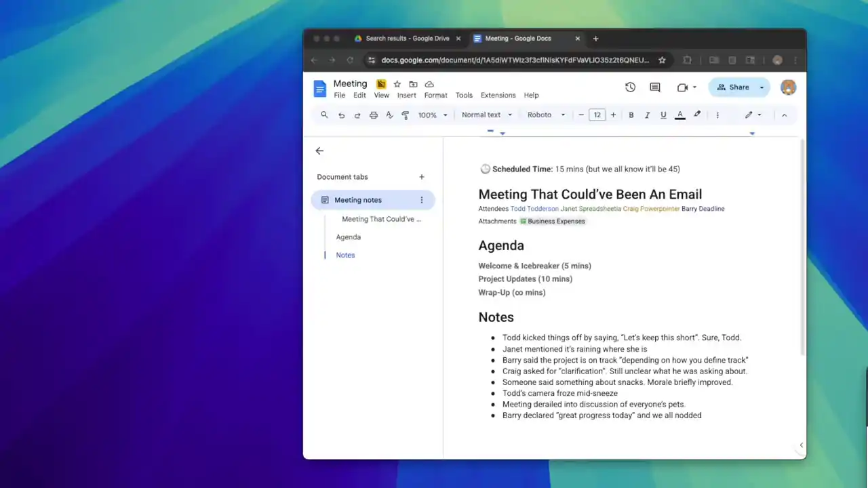
Task: Open the Google Docs home icon
Action: (319, 89)
